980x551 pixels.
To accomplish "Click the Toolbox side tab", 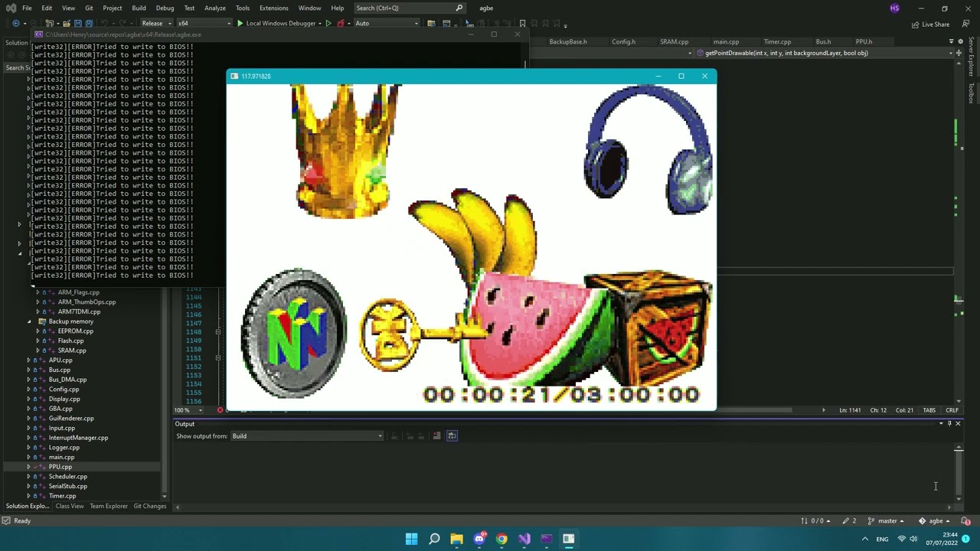I will 972,93.
